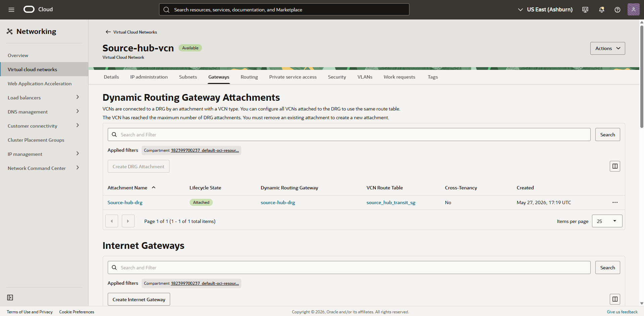Open source_hub_transit_sg route table link
The height and width of the screenshot is (316, 644).
coord(391,202)
